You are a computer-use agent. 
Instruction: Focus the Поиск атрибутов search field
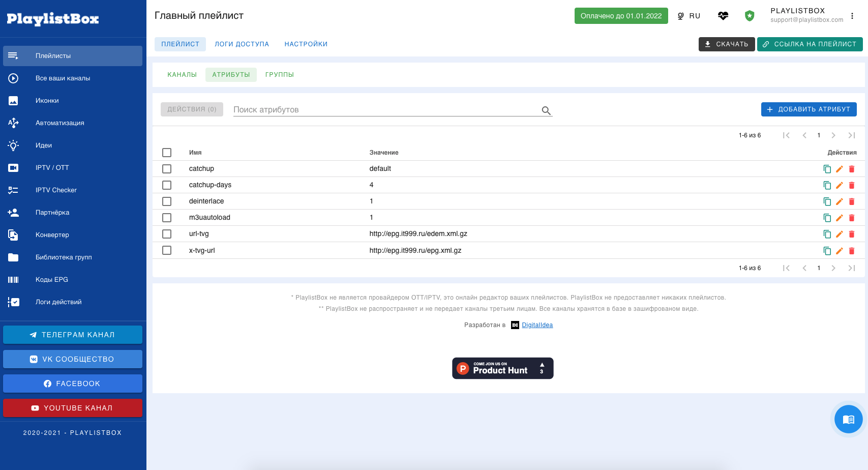[386, 110]
